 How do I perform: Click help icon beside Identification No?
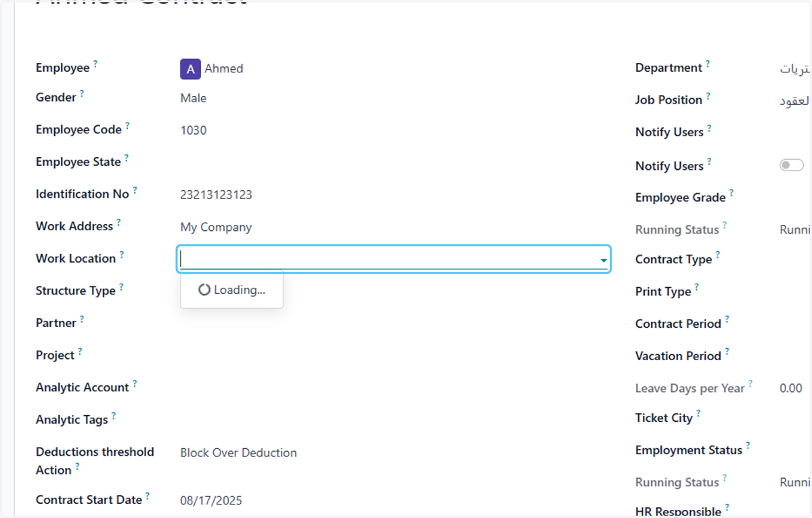[x=135, y=190]
